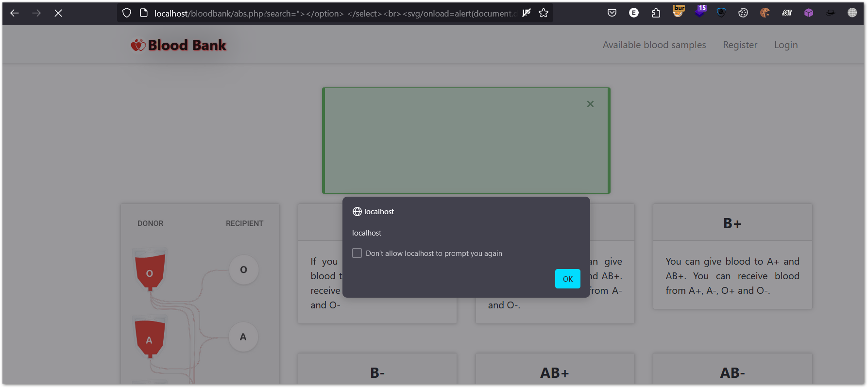This screenshot has height=388, width=868.
Task: Open the grey cookie editor extension
Action: click(743, 13)
